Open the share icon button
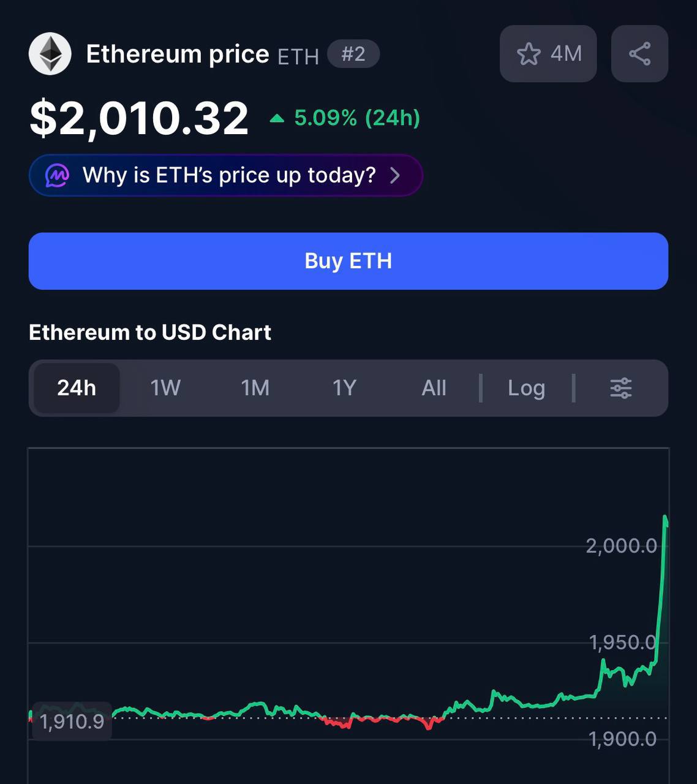Viewport: 697px width, 784px height. tap(639, 54)
